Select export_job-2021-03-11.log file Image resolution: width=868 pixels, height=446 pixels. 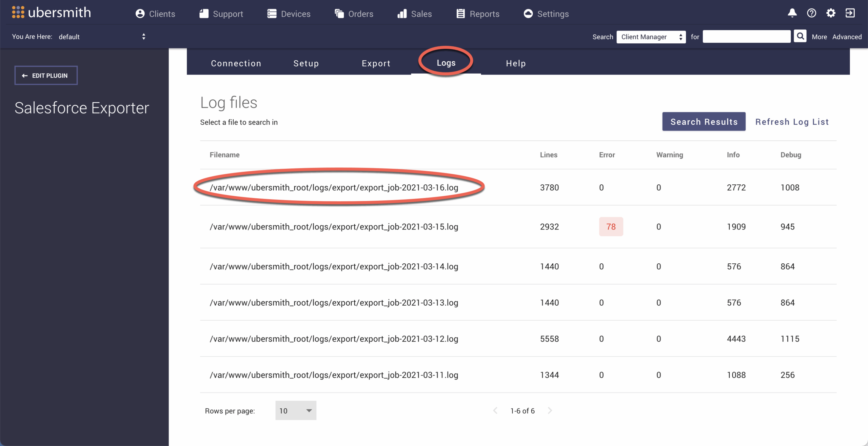tap(334, 375)
